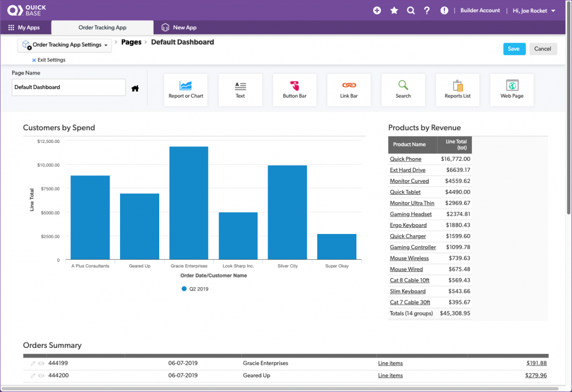
Task: Click the $279.96 order total link
Action: pos(536,375)
